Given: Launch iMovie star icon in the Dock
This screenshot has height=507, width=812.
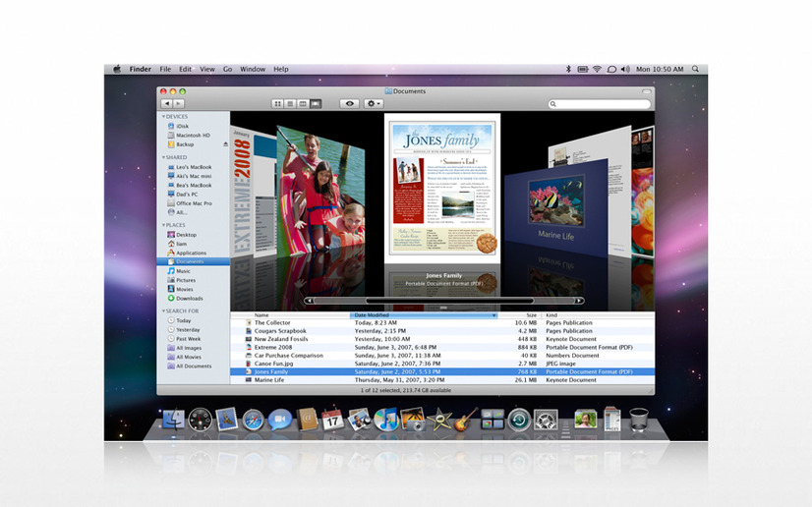Looking at the screenshot, I should pos(439,420).
